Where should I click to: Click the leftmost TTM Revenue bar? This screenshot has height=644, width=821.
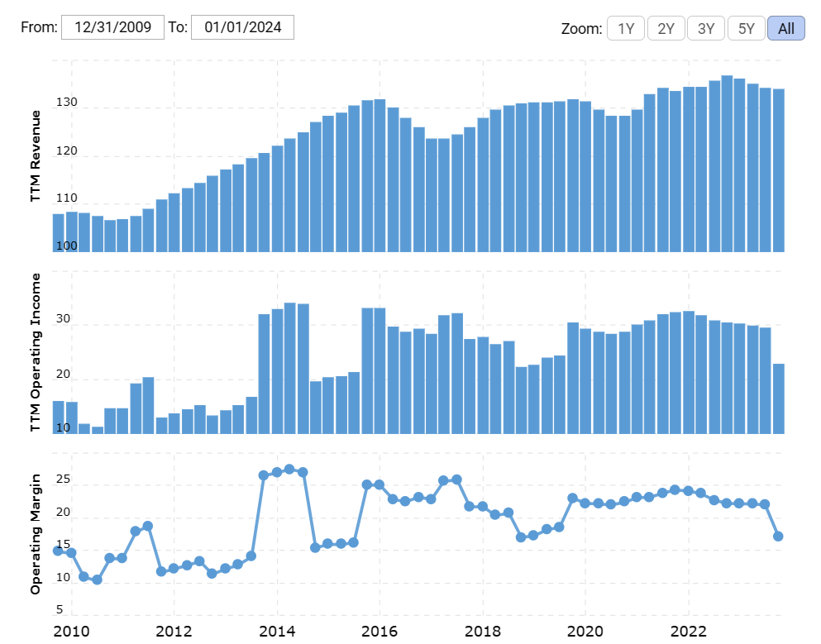(x=58, y=232)
